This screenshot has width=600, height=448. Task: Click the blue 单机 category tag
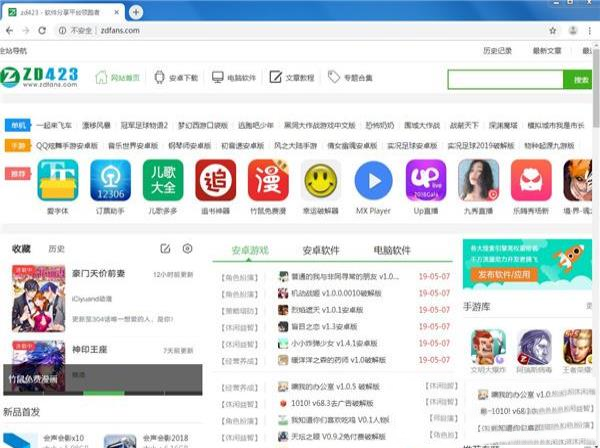[18, 125]
